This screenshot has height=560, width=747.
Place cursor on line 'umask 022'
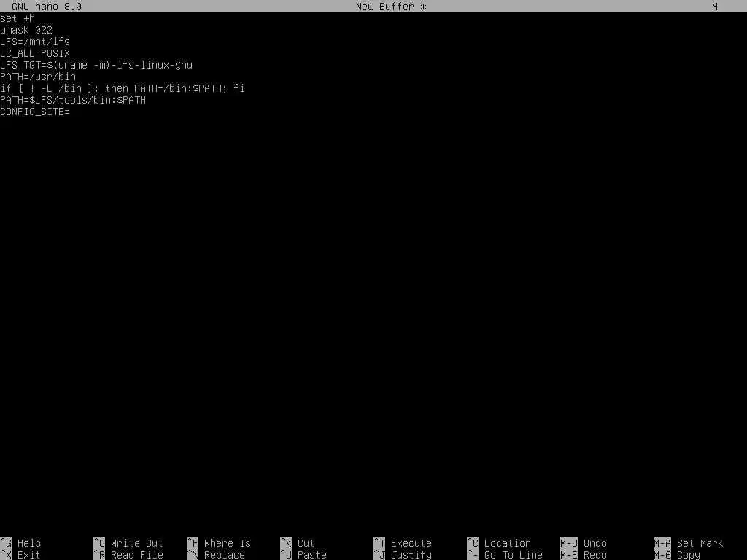coord(26,30)
